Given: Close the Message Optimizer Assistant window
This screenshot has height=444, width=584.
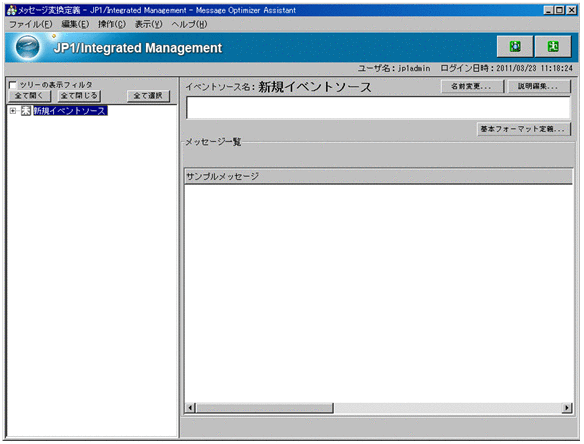Looking at the screenshot, I should [571, 10].
